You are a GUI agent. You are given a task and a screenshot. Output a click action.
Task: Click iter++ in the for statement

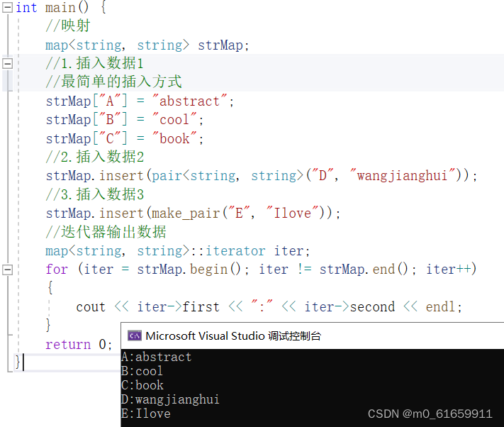(449, 270)
